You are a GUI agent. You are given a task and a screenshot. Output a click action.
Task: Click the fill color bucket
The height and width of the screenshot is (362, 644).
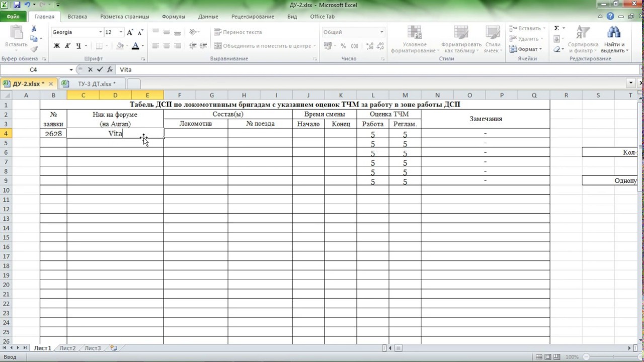point(120,46)
